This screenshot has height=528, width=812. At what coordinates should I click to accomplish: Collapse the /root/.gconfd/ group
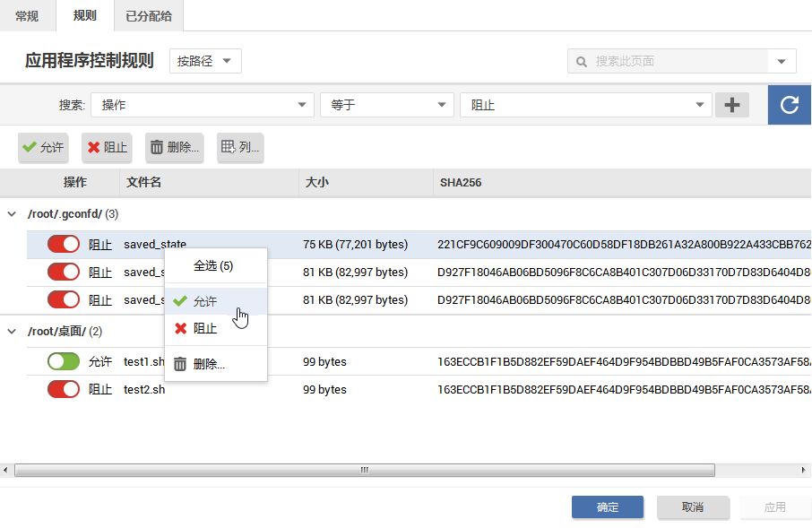click(12, 214)
